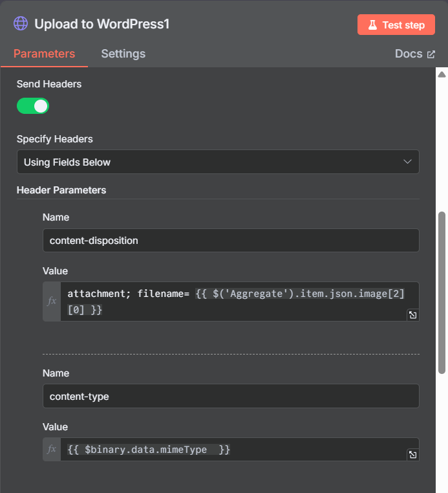
Task: Click scrollbar up arrow
Action: (442, 74)
